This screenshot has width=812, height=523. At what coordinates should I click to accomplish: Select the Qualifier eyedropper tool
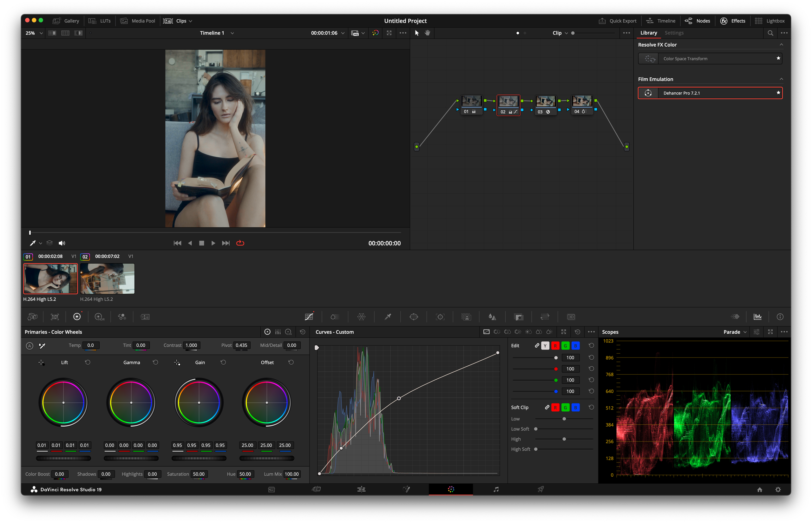tap(388, 317)
